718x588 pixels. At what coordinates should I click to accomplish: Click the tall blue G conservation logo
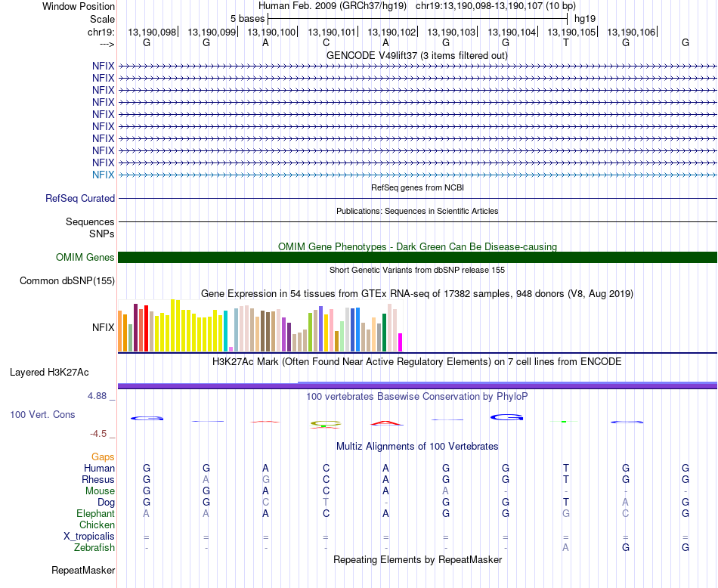coord(506,417)
